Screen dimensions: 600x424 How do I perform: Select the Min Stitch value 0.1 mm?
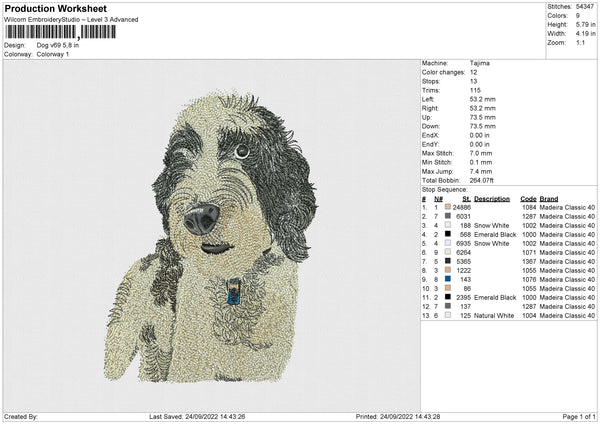[481, 162]
